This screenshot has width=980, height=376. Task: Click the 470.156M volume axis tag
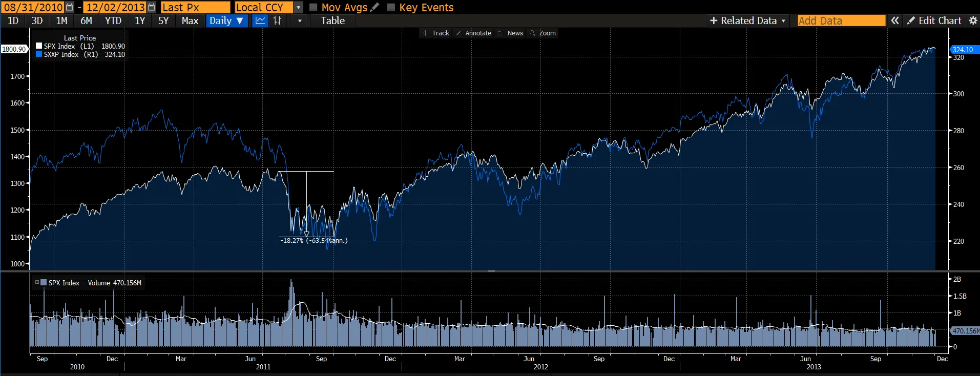click(x=965, y=331)
